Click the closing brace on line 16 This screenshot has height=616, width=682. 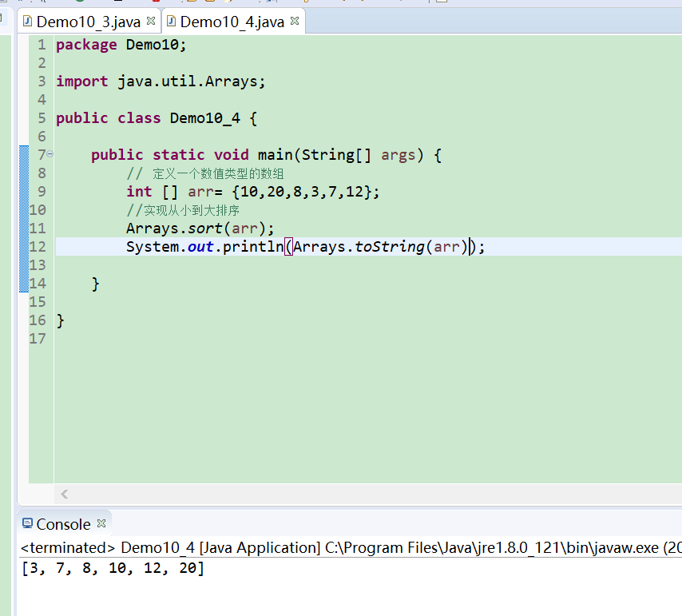[x=61, y=321]
